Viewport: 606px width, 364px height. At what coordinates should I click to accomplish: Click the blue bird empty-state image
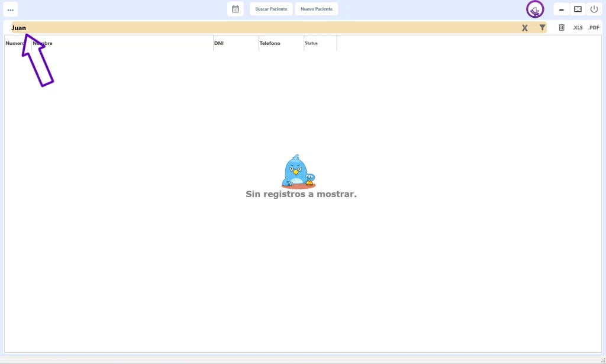point(298,172)
